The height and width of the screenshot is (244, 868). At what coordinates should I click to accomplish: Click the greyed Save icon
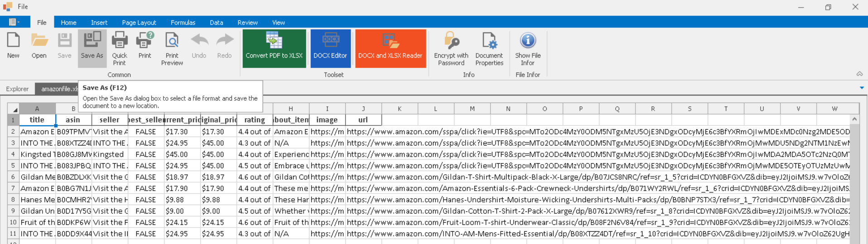[64, 45]
